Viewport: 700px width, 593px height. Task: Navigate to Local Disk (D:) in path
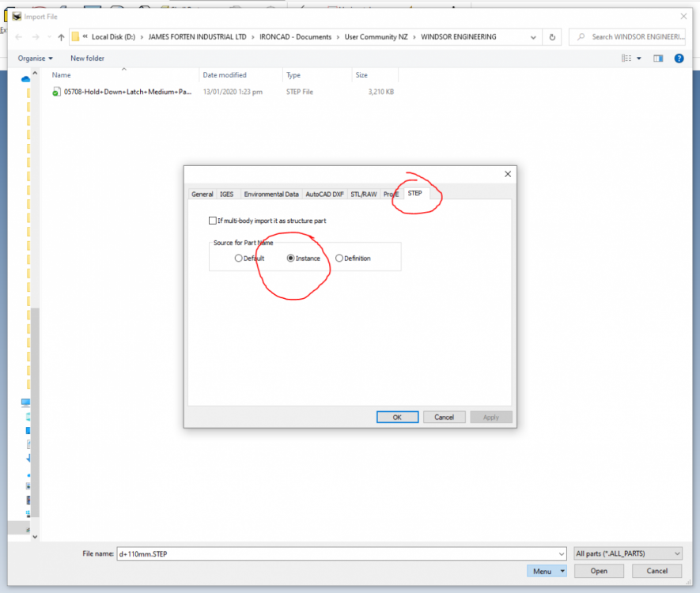click(113, 37)
